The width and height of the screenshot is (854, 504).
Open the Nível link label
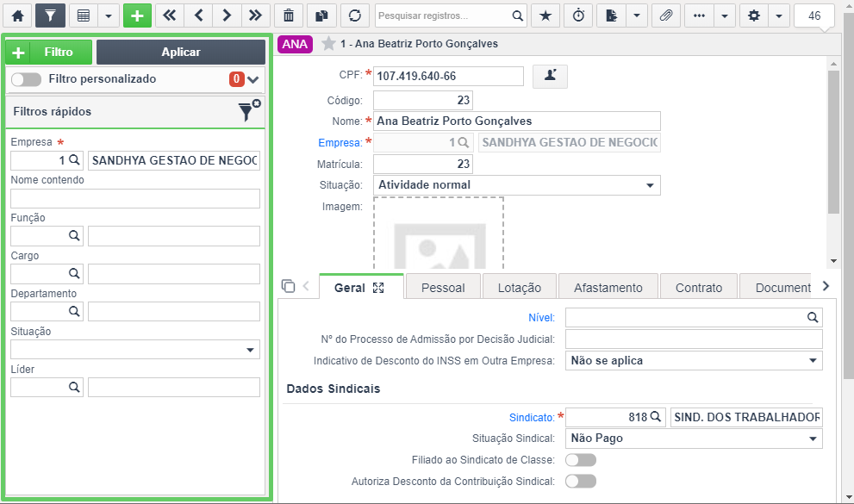point(541,318)
